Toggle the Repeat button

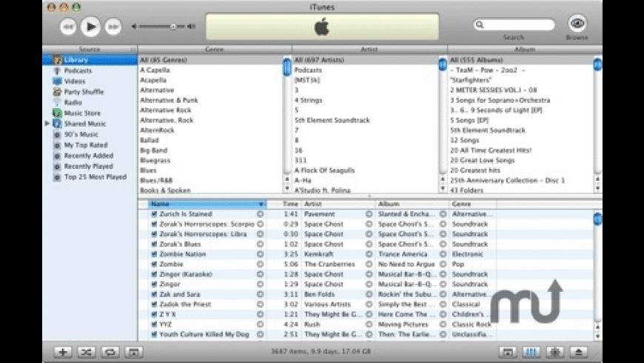point(110,353)
